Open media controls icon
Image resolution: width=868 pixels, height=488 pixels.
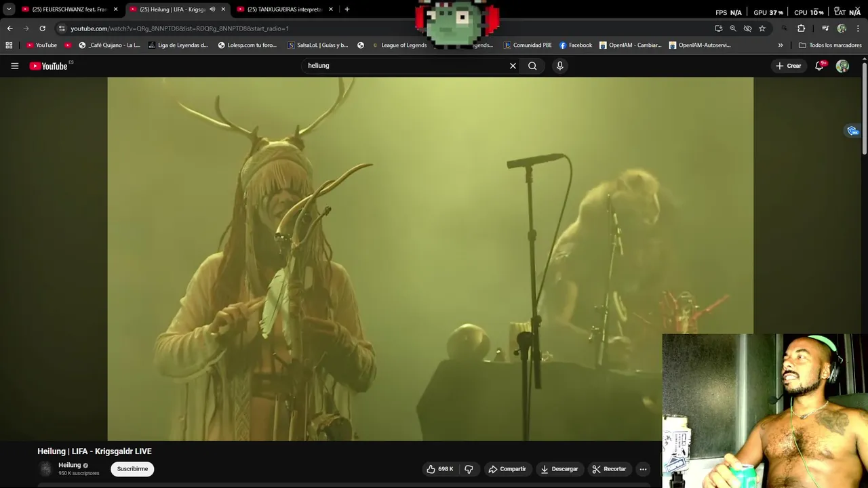pos(825,28)
